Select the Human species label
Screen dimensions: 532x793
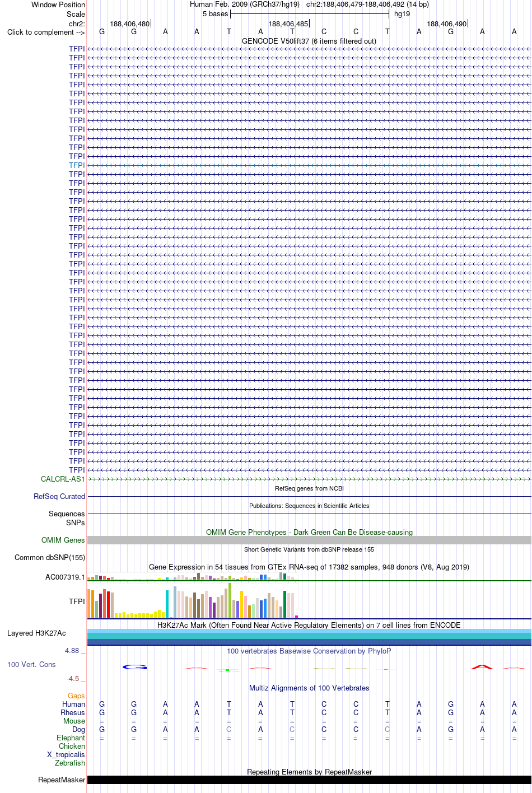tap(73, 704)
